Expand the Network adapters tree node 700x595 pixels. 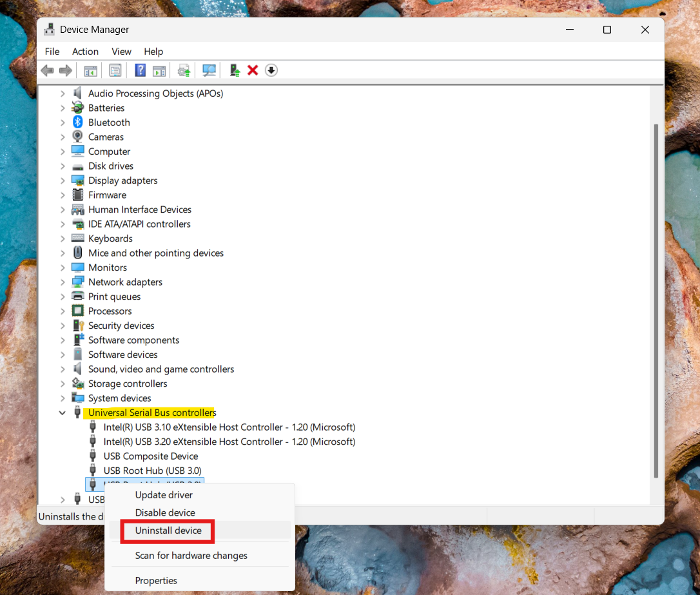pyautogui.click(x=63, y=282)
